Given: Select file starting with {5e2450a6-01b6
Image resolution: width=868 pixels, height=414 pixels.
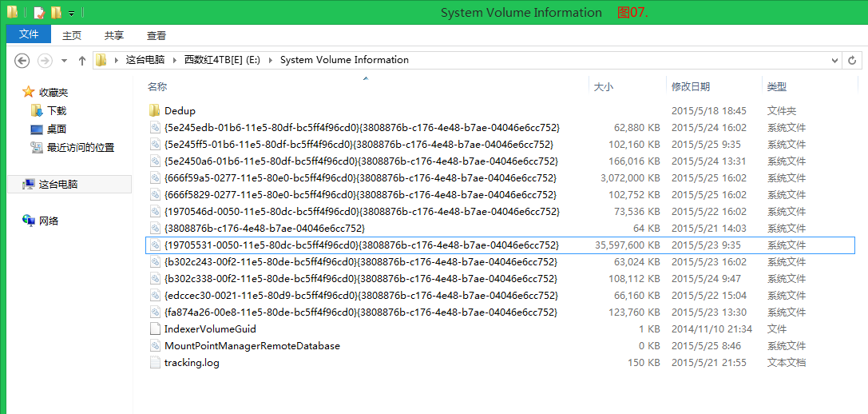Looking at the screenshot, I should [x=501, y=161].
